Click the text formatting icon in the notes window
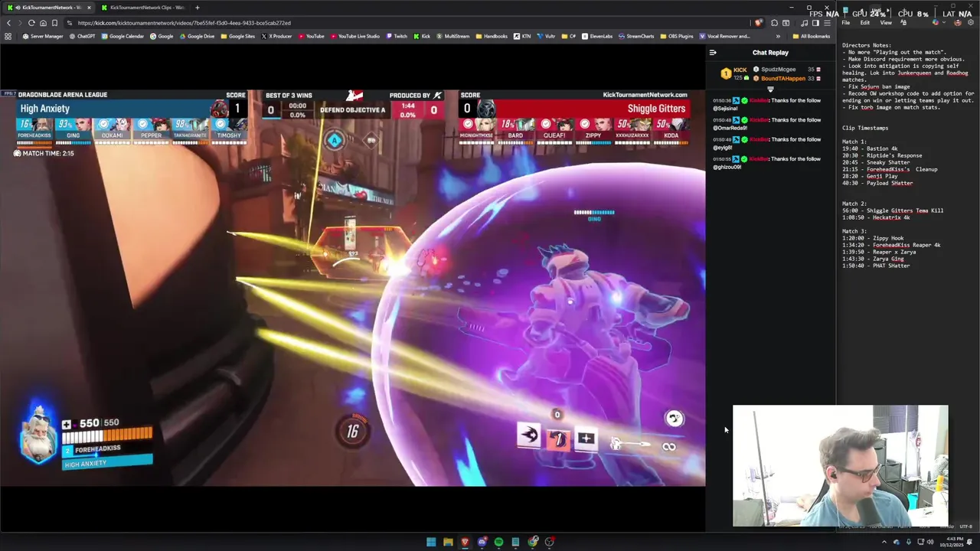Viewport: 980px width, 551px height. [x=903, y=23]
